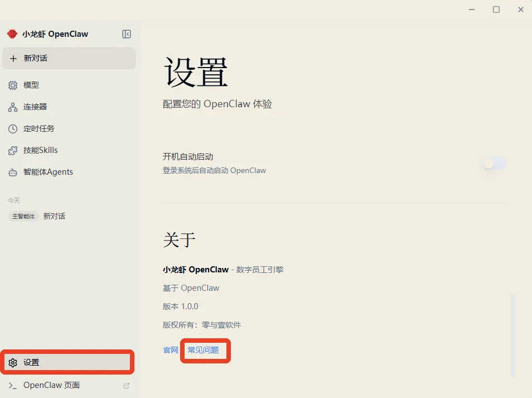The image size is (532, 398).
Task: Click the 版权所有：零与壹软件 text
Action: pyautogui.click(x=202, y=325)
